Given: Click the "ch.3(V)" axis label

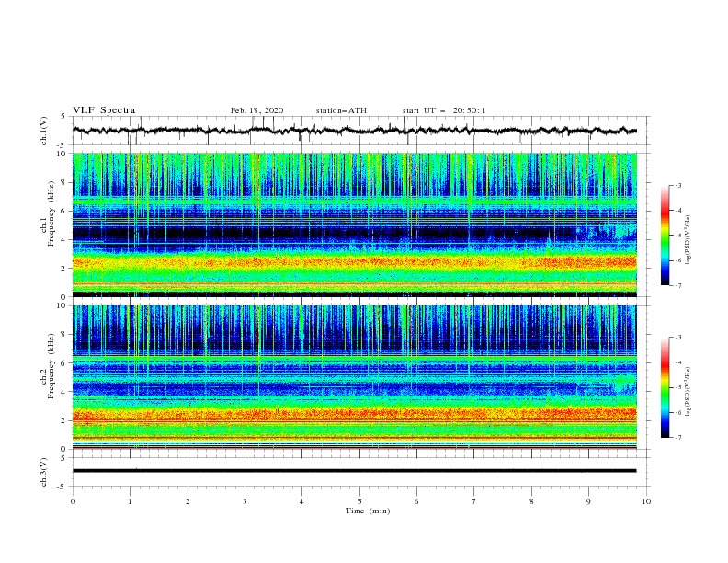Looking at the screenshot, I should (x=44, y=472).
